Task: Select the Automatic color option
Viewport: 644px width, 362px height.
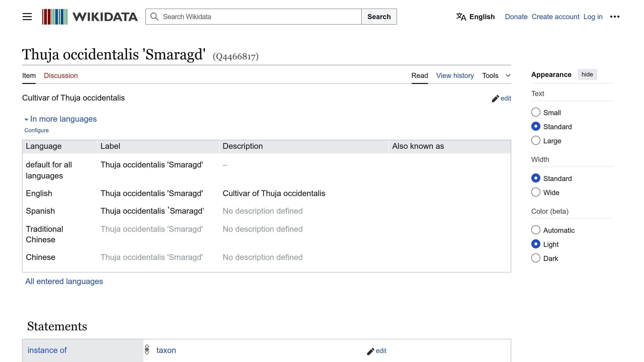Action: pos(536,230)
